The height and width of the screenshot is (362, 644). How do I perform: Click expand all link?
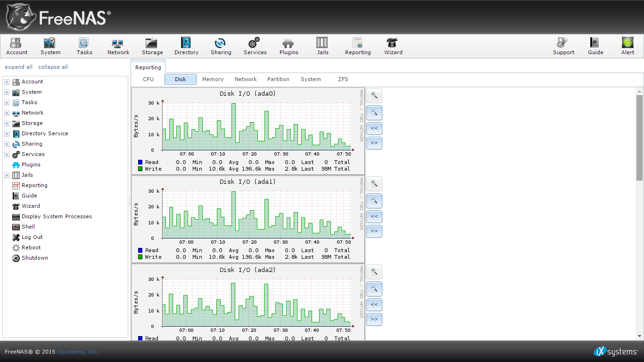[x=19, y=67]
